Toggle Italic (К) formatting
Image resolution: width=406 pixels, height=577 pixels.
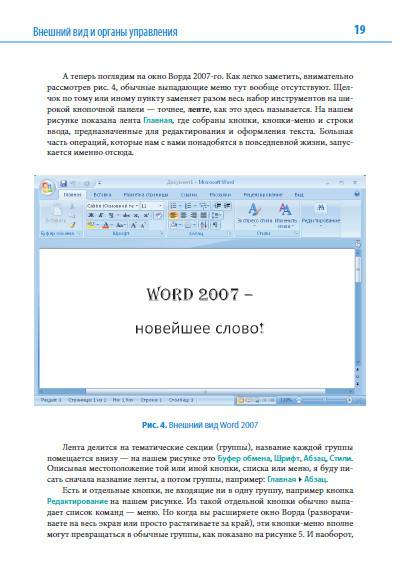click(100, 215)
